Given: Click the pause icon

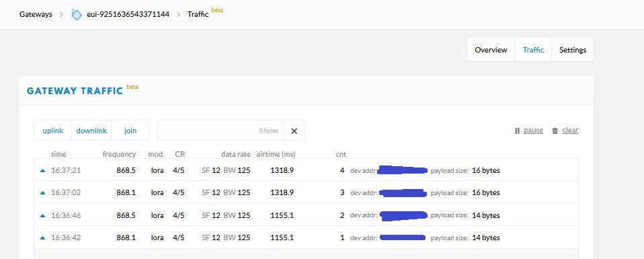Looking at the screenshot, I should (x=517, y=131).
